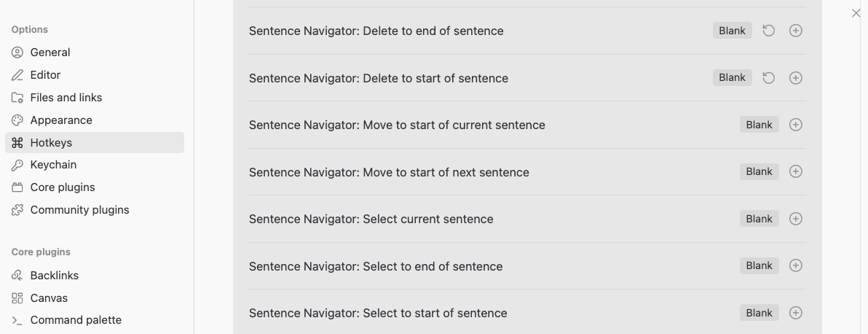The width and height of the screenshot is (868, 334).
Task: Add hotkey for Select to start of sentence
Action: [x=796, y=313]
